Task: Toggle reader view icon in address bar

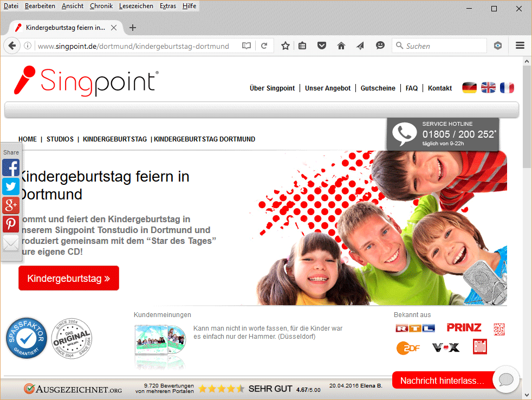Action: [246, 46]
